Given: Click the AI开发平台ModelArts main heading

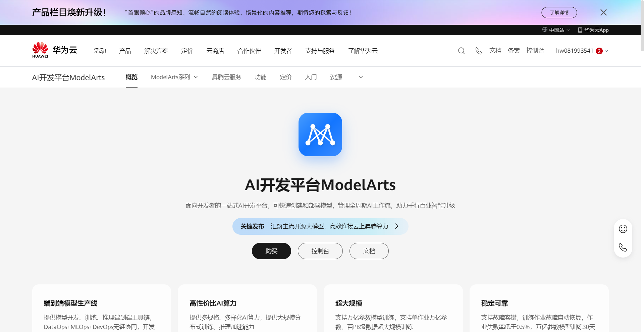Looking at the screenshot, I should click(x=320, y=185).
